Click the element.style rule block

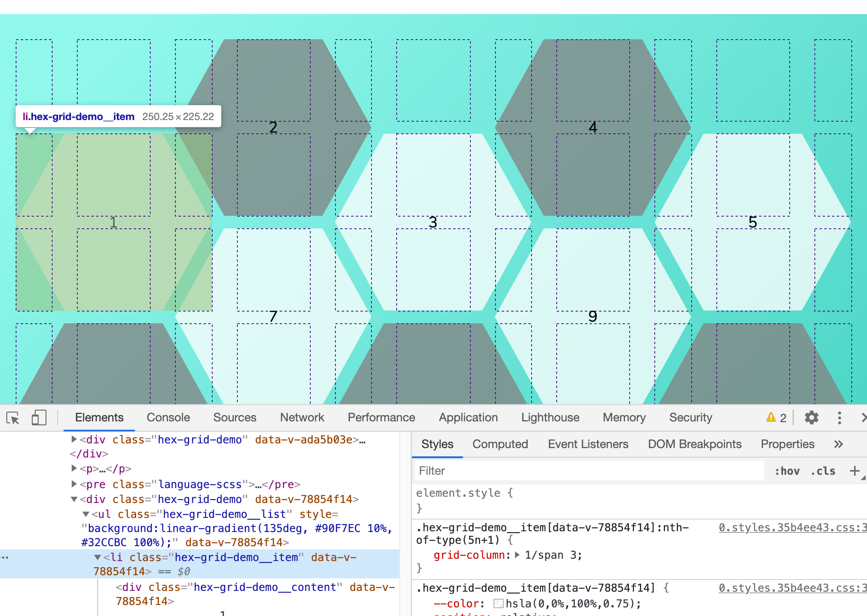coord(639,501)
